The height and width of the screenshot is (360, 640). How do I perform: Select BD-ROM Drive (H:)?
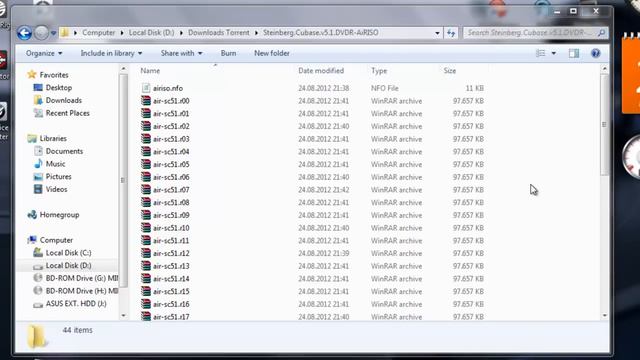click(82, 291)
